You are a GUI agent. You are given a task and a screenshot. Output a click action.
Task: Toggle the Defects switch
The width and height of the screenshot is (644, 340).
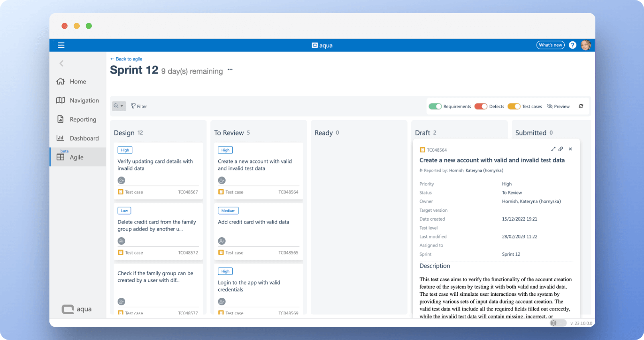(481, 106)
